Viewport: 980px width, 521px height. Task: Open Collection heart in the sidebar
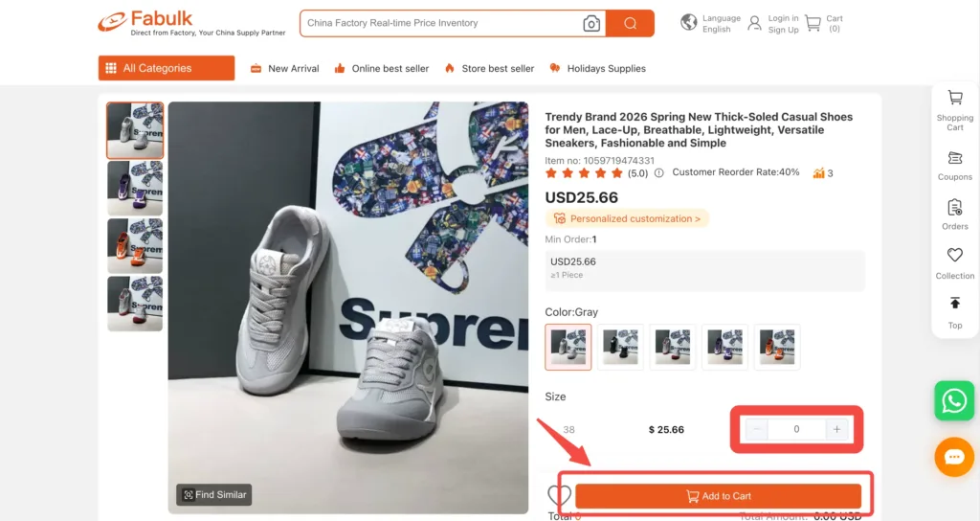pyautogui.click(x=954, y=263)
